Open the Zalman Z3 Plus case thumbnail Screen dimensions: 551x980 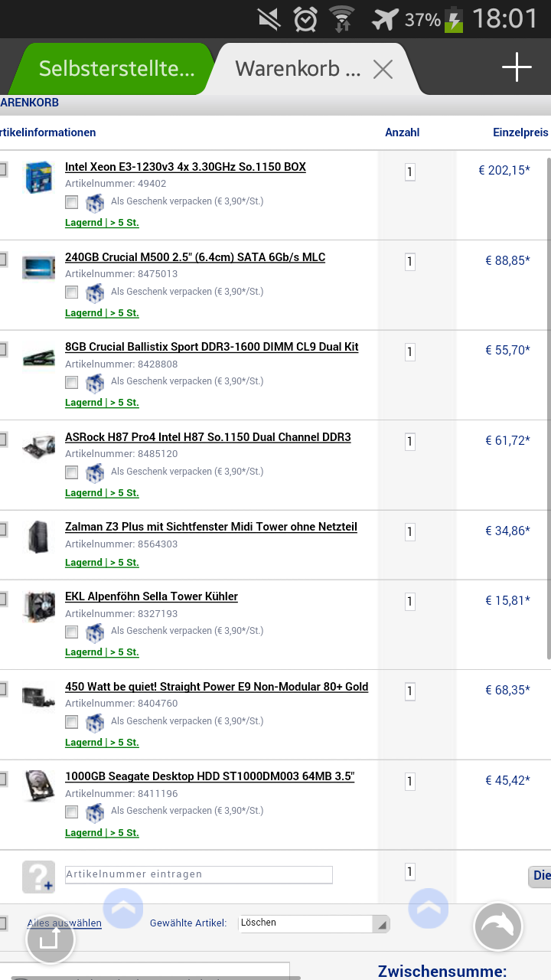coord(38,537)
